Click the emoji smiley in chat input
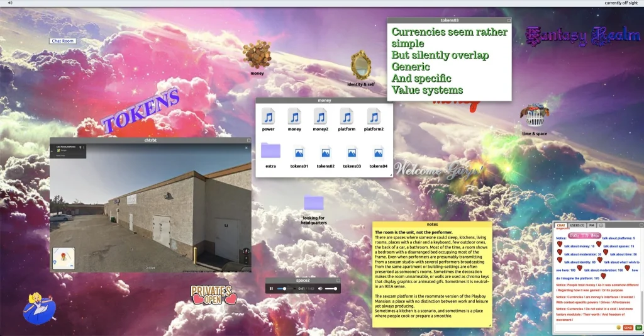The width and height of the screenshot is (644, 336). click(619, 328)
